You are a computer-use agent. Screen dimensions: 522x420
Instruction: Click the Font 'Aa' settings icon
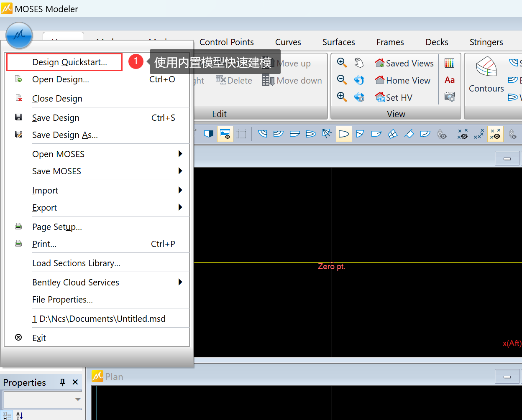pos(450,80)
